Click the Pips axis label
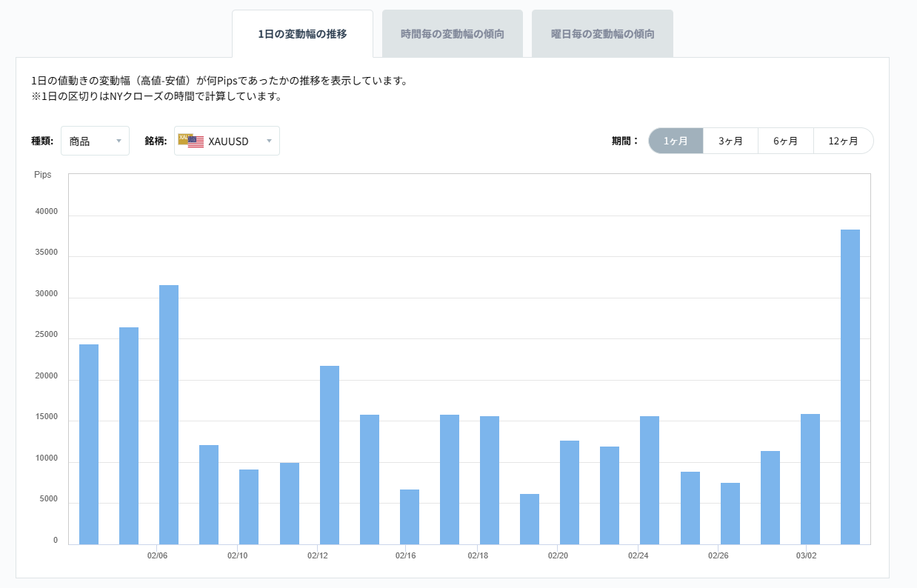This screenshot has width=917, height=588. [43, 175]
